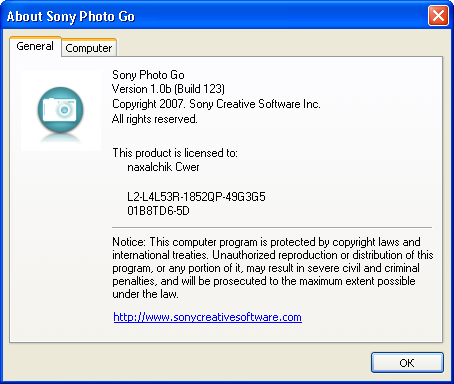This screenshot has width=454, height=384.
Task: Click the serial number line L2-L4L53R
Action: pos(196,197)
